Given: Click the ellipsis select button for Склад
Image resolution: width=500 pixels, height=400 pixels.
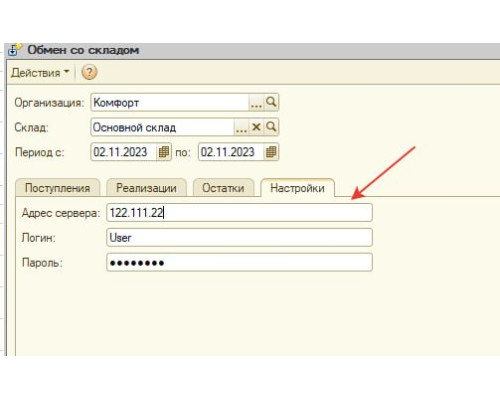Looking at the screenshot, I should point(241,127).
